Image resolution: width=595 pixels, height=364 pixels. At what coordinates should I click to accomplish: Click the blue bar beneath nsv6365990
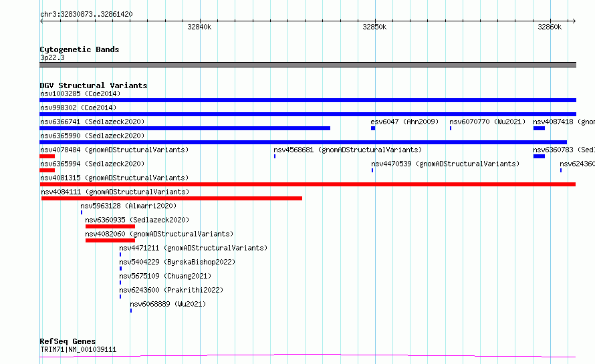click(x=304, y=142)
